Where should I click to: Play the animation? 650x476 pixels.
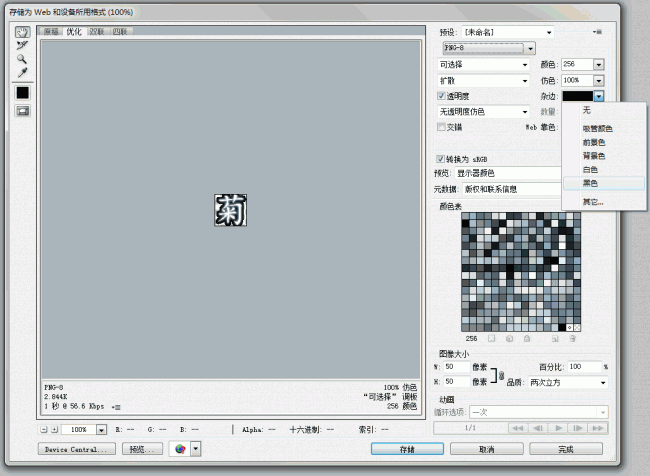tap(558, 428)
